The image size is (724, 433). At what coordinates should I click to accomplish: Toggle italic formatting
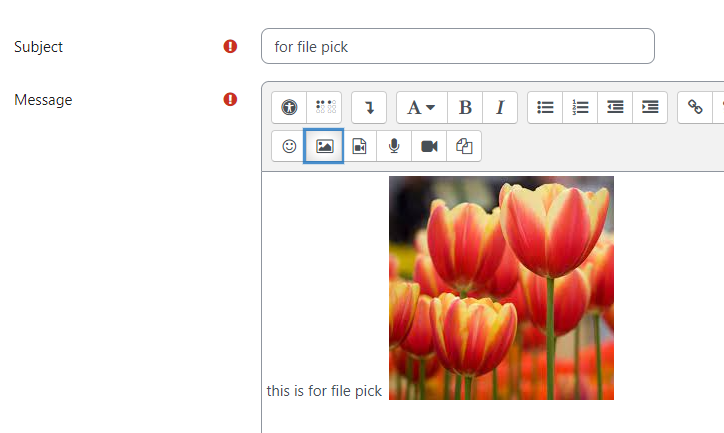(x=500, y=108)
